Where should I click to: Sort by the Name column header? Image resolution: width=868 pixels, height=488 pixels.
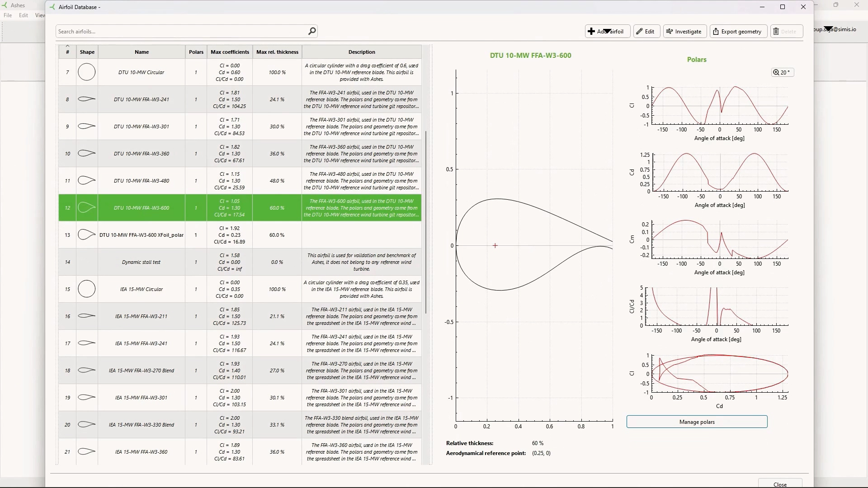tap(142, 52)
